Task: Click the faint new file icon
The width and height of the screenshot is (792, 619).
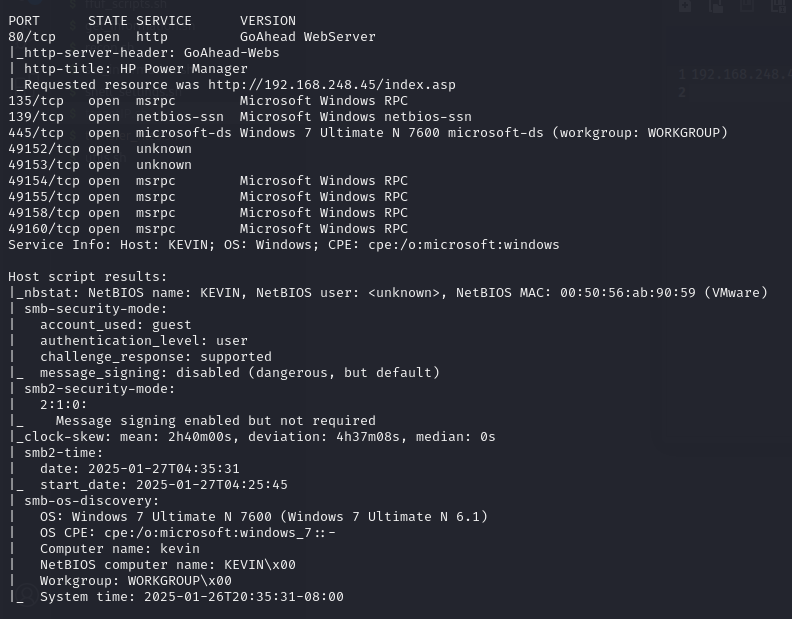Action: (685, 6)
